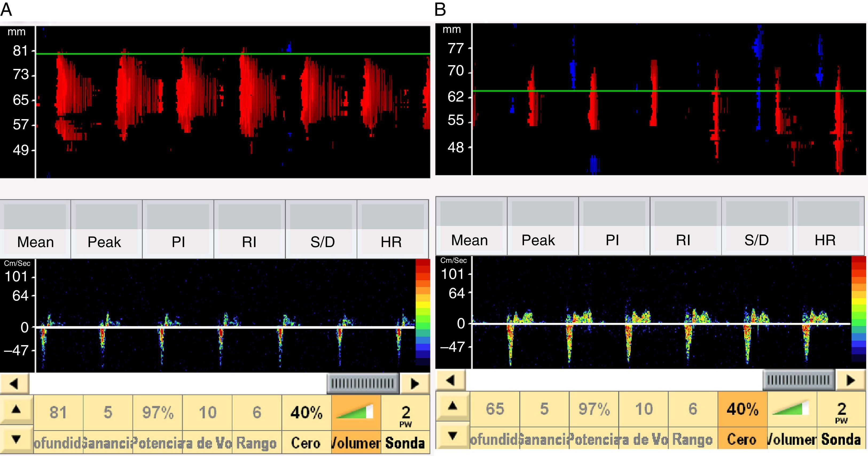Screen dimensions: 868x456
Task: Select the 2 PW Sonda probe in panel A
Action: [x=406, y=415]
